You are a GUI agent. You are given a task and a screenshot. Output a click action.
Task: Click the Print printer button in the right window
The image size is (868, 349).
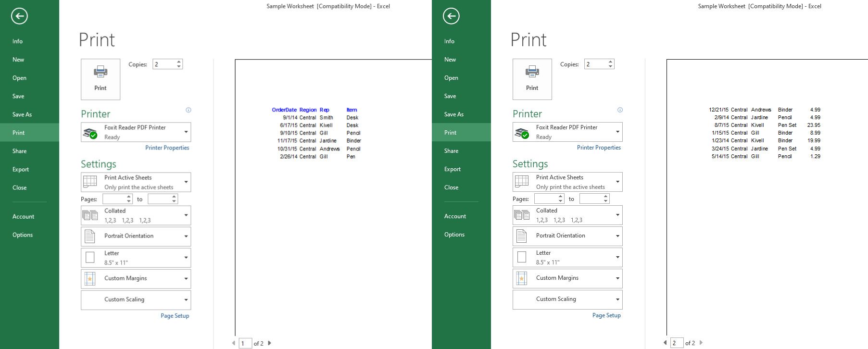pyautogui.click(x=532, y=79)
